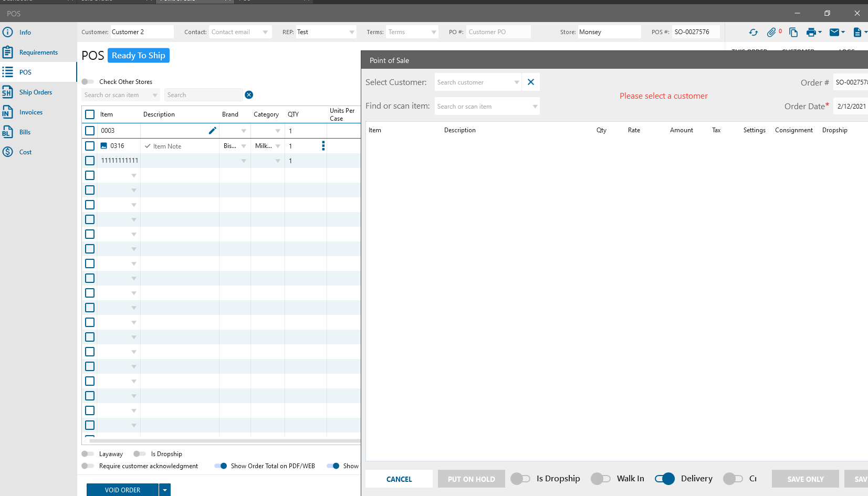The height and width of the screenshot is (496, 868).
Task: Click the Ready To Ship status button
Action: point(139,56)
